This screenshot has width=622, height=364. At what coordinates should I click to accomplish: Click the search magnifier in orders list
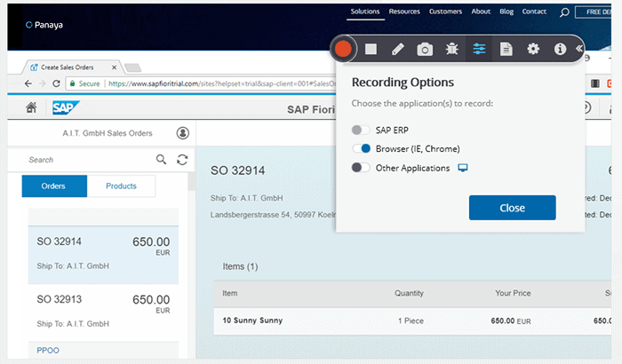click(161, 160)
